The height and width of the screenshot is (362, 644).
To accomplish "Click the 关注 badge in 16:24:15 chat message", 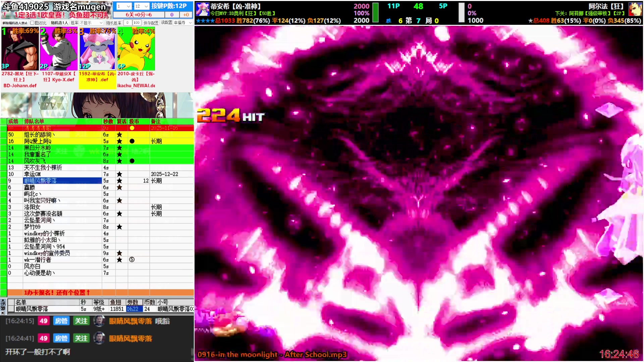I will point(81,321).
